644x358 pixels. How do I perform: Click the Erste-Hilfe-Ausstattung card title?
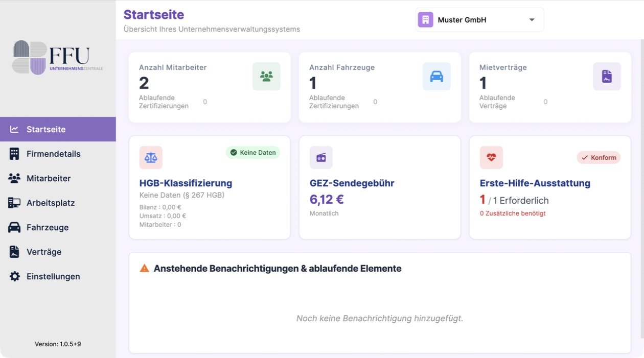coord(535,183)
